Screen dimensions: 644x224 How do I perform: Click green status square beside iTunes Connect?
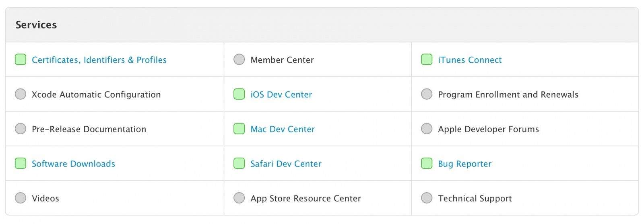[x=427, y=60]
